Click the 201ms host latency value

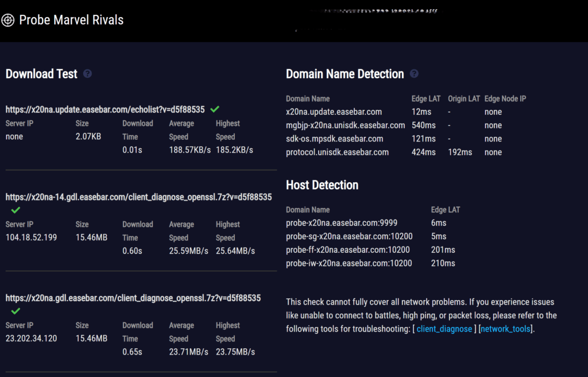(x=443, y=250)
